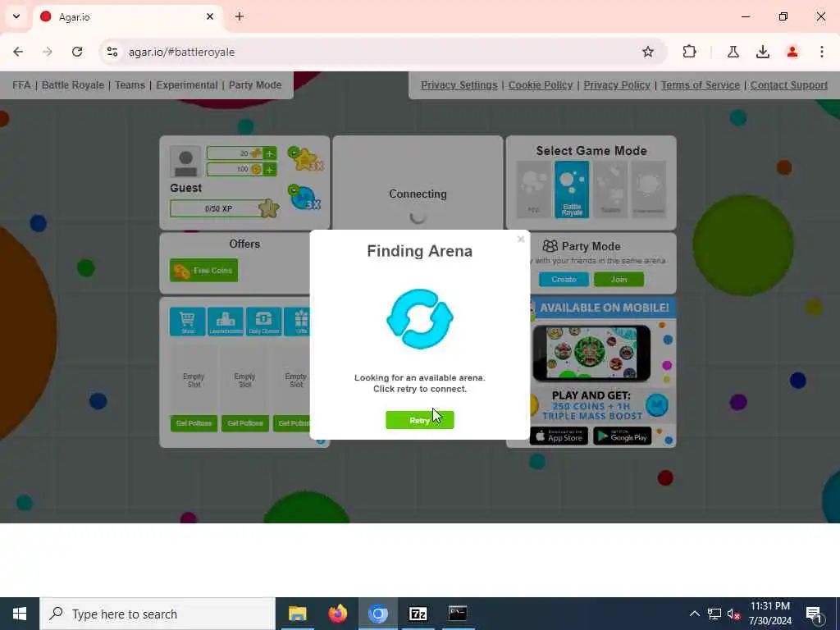Open Teams in top navigation

coord(130,85)
